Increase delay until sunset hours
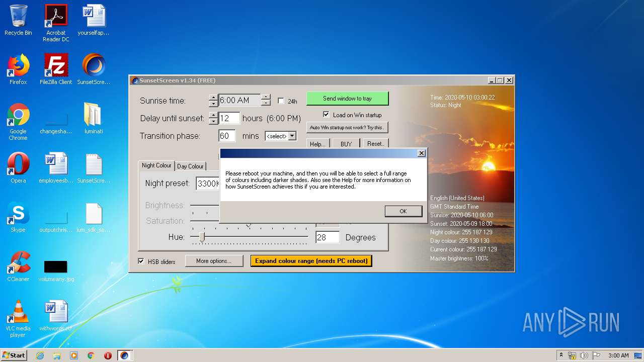This screenshot has height=362, width=644. pos(213,115)
